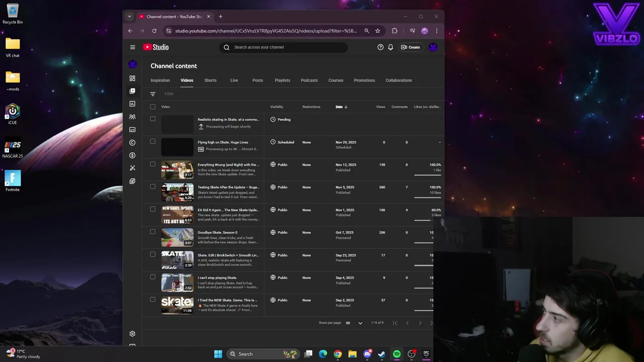Click the YouTube Studio logo
Viewport: 644px width, 362px height.
tap(156, 47)
